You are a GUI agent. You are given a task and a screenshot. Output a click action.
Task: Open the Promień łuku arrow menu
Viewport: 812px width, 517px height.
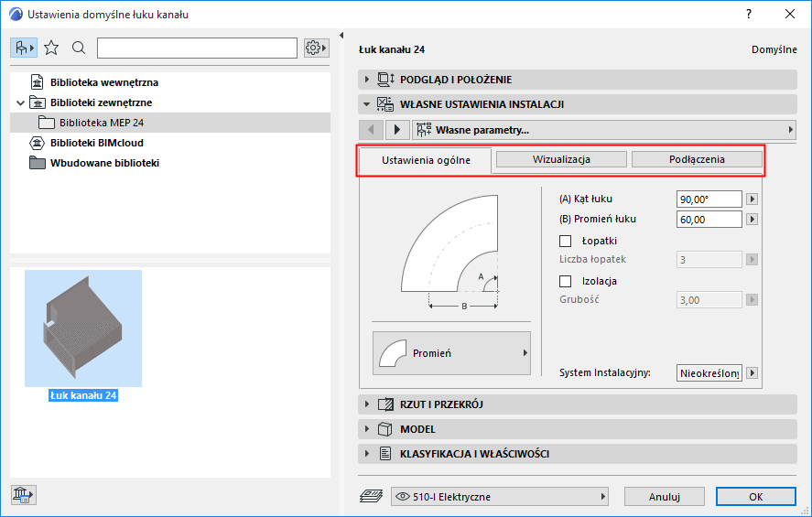point(752,219)
